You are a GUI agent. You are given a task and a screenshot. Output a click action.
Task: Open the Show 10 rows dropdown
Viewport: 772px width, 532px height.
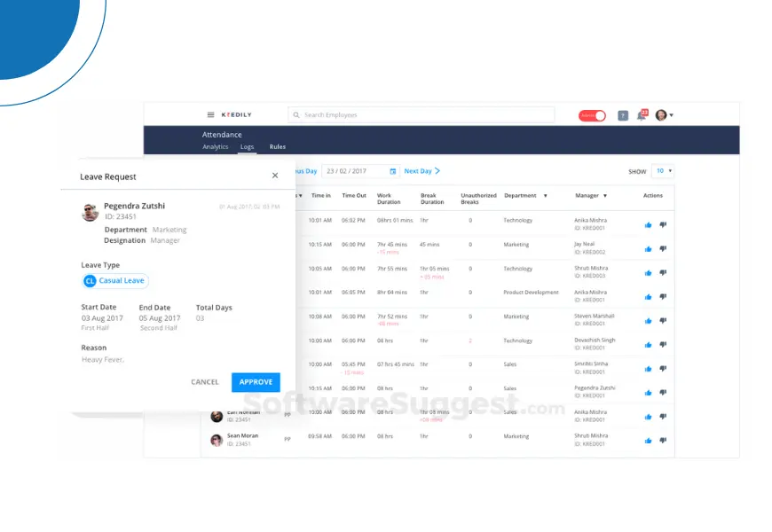pyautogui.click(x=663, y=171)
